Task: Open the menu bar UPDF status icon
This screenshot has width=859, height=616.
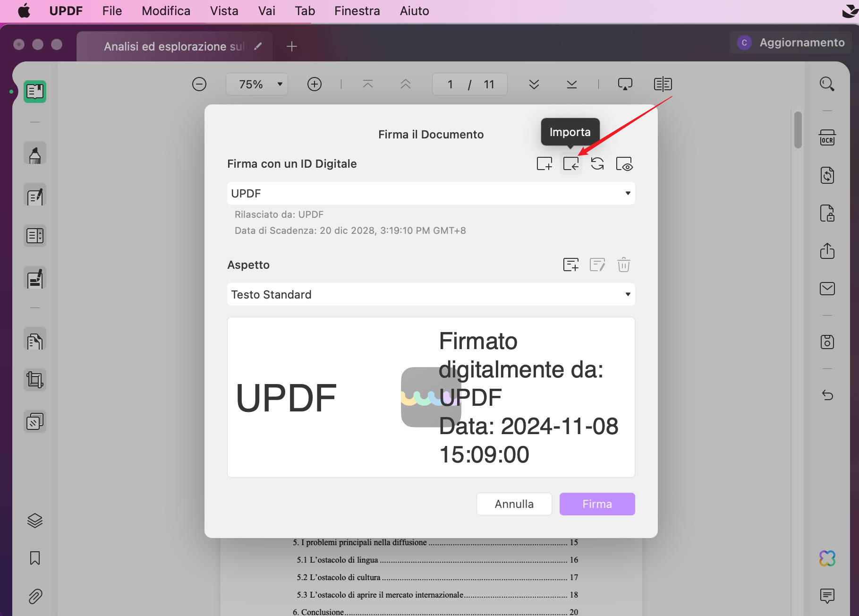Action: click(850, 11)
